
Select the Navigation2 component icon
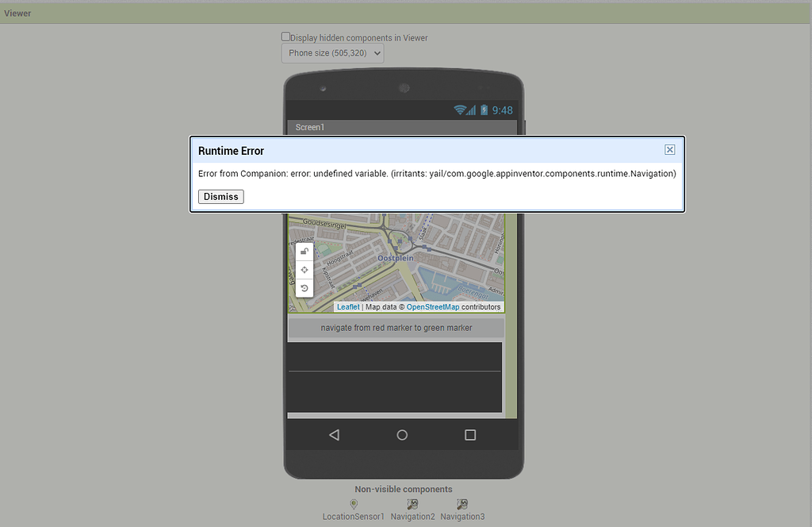click(x=412, y=504)
